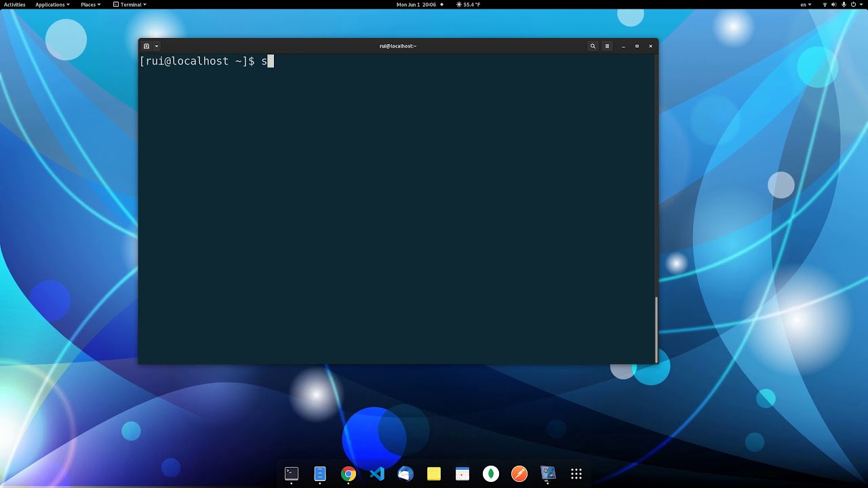Image resolution: width=868 pixels, height=488 pixels.
Task: Maximize the terminal window
Action: (x=637, y=46)
